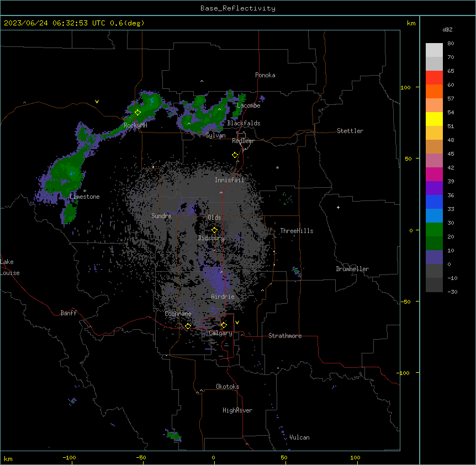The width and height of the screenshot is (476, 465).
Task: Select the Banff label
Action: (68, 313)
